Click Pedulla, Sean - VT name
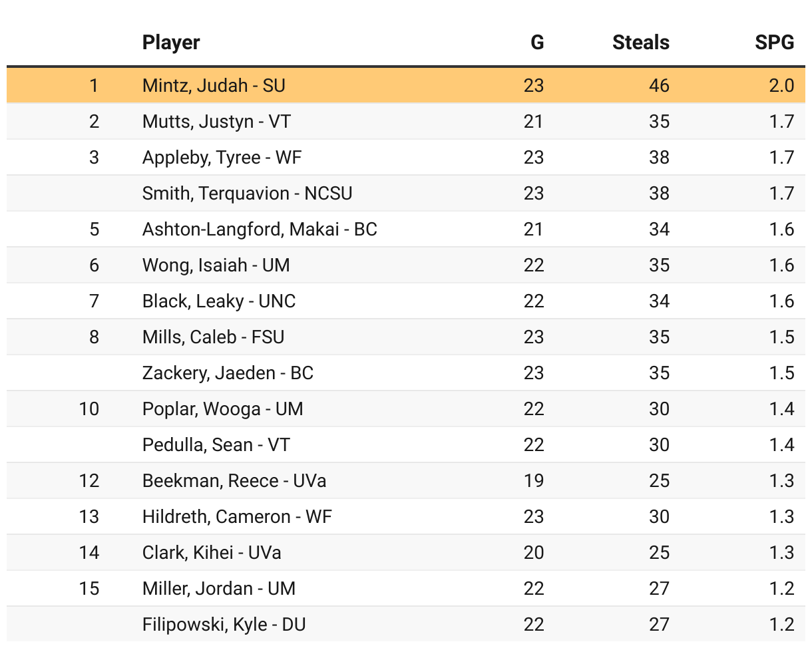The height and width of the screenshot is (648, 812). pyautogui.click(x=216, y=444)
